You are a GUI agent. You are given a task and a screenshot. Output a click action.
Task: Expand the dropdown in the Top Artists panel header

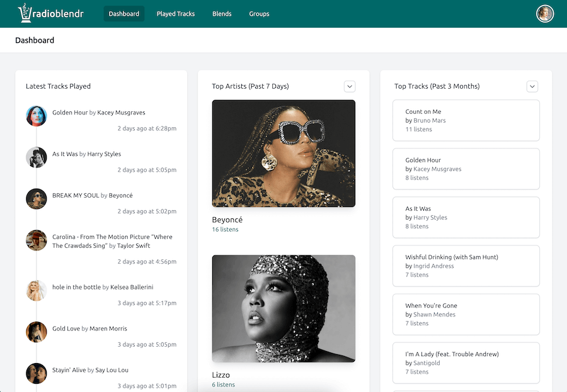click(350, 86)
